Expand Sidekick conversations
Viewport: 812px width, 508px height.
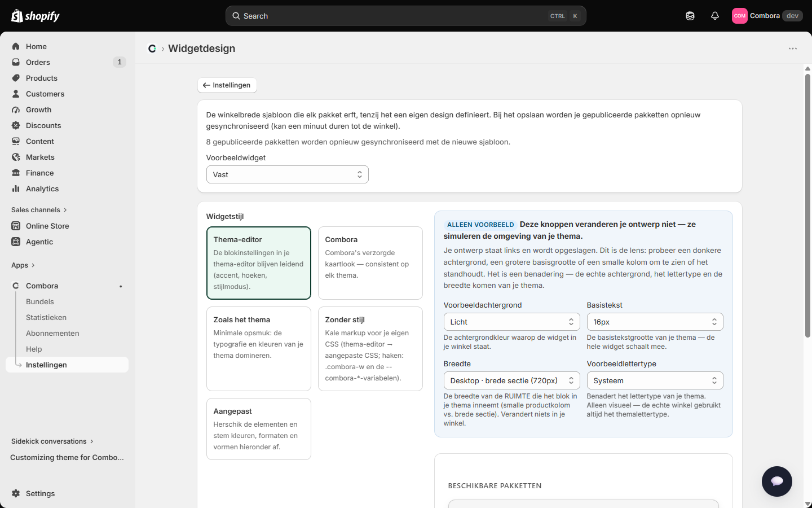pos(52,441)
